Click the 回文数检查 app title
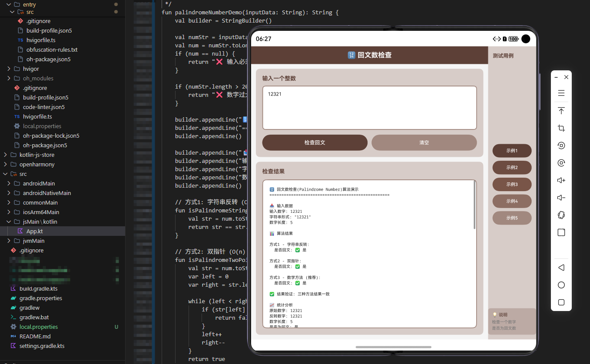Viewport: 590px width, 364px height. click(370, 55)
